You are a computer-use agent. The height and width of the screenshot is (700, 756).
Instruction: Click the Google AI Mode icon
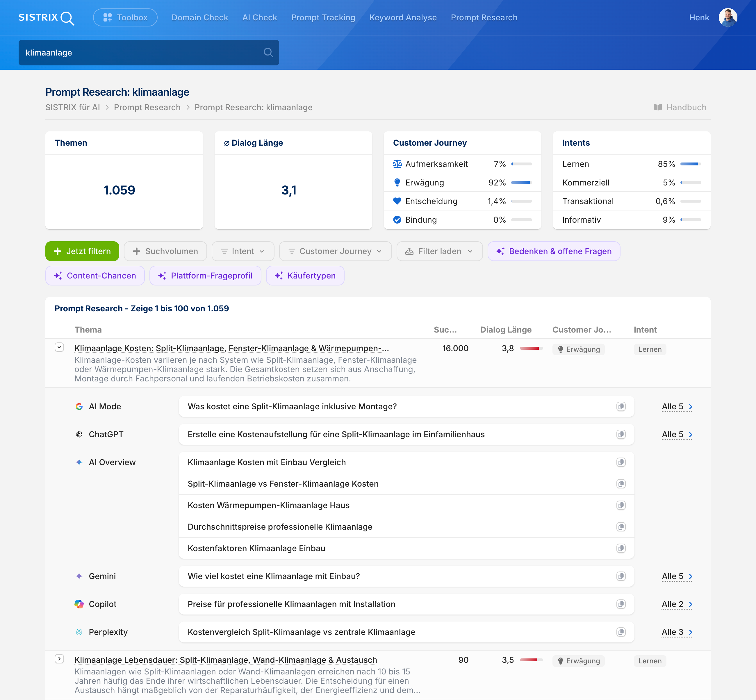coord(79,406)
